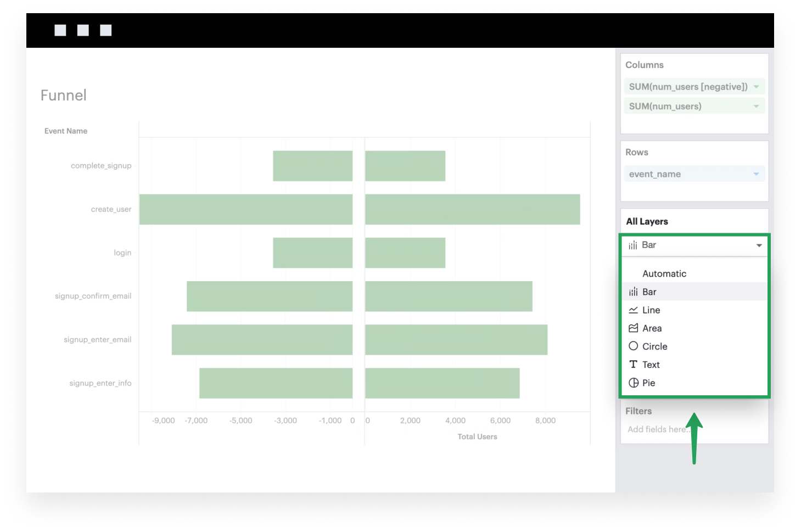801x532 pixels.
Task: Pick Pie from the mark type menu
Action: pyautogui.click(x=648, y=383)
